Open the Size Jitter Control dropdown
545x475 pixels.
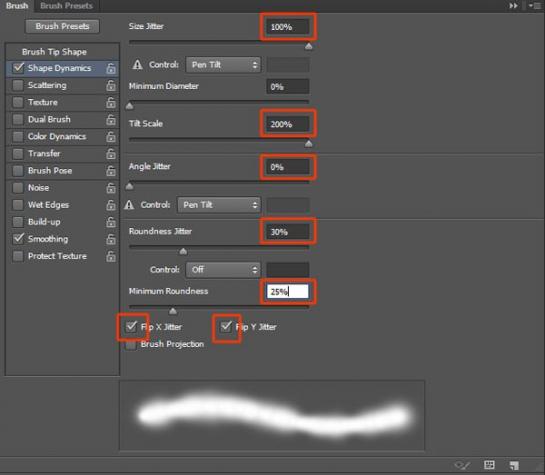coord(223,65)
